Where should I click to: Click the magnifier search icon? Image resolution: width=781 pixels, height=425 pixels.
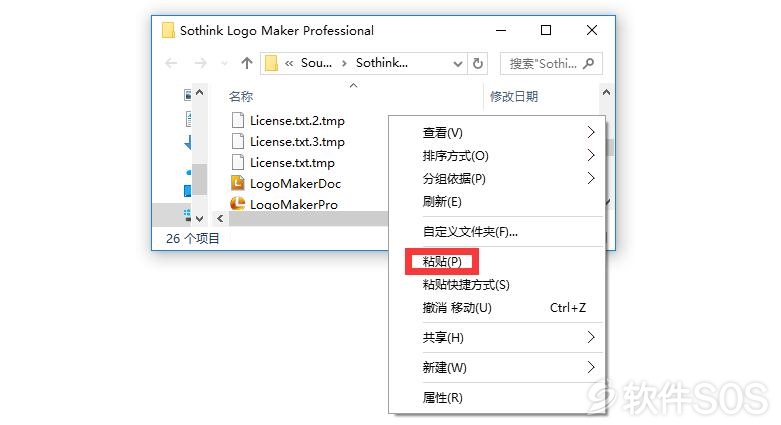(588, 63)
